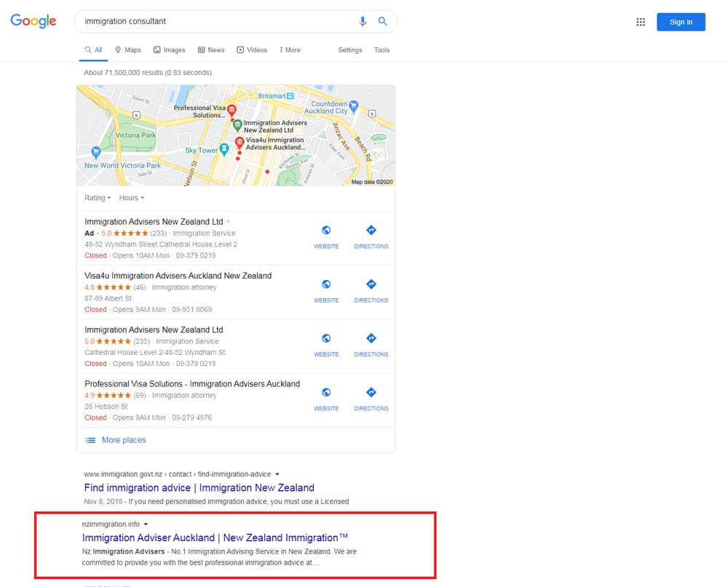Click the Sign in button
The height and width of the screenshot is (587, 728).
[x=681, y=22]
